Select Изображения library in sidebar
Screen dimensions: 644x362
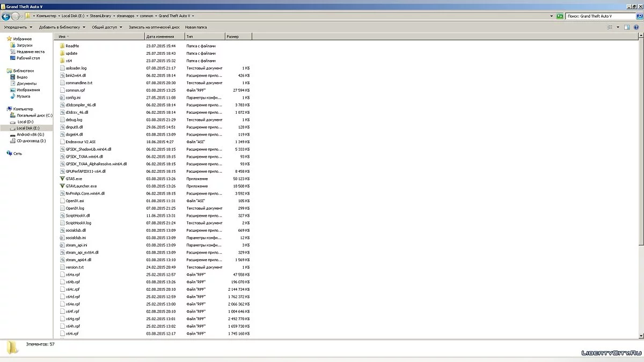[x=28, y=90]
